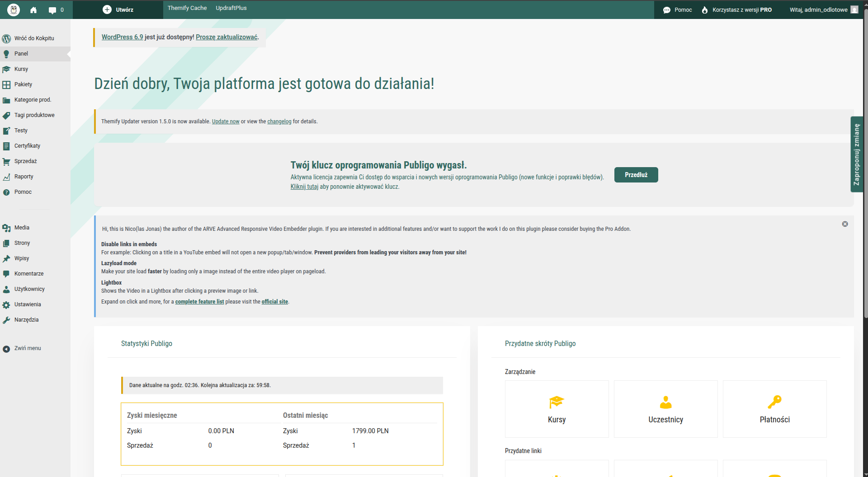Open the Kursy shortcut tile
Image resolution: width=868 pixels, height=477 pixels.
click(x=557, y=409)
